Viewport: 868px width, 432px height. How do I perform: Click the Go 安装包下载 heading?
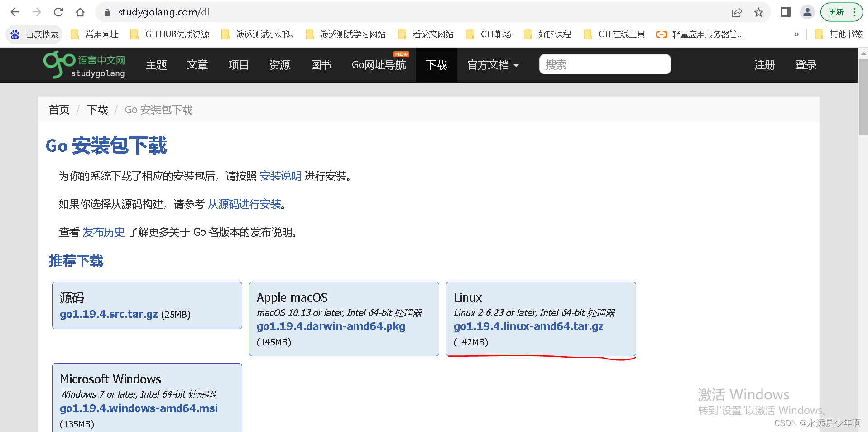[x=106, y=146]
